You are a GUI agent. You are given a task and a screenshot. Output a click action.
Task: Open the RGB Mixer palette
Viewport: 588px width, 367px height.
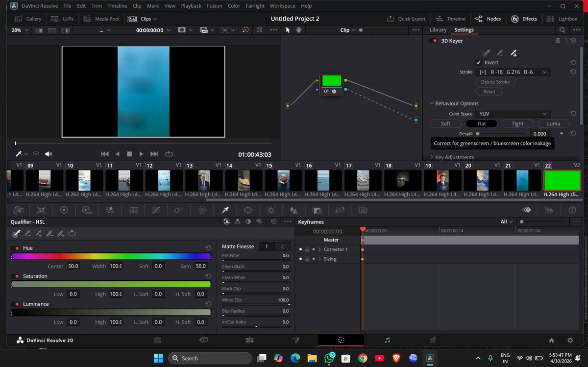(x=110, y=210)
